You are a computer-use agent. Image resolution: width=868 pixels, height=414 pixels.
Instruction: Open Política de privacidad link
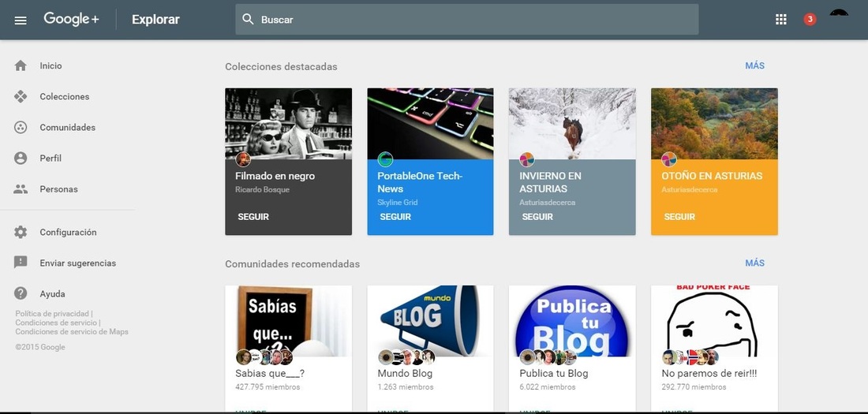click(52, 314)
